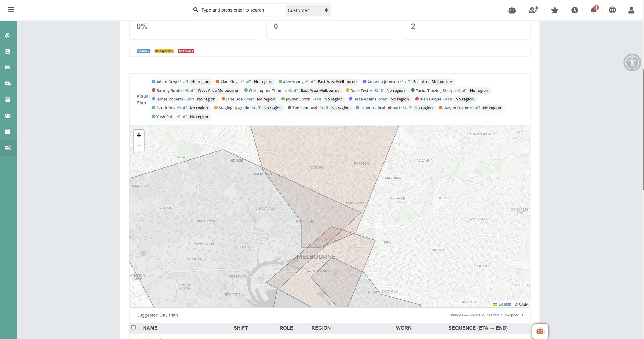Open Settings via the sidebar gears icon
This screenshot has height=339, width=644.
tap(8, 148)
